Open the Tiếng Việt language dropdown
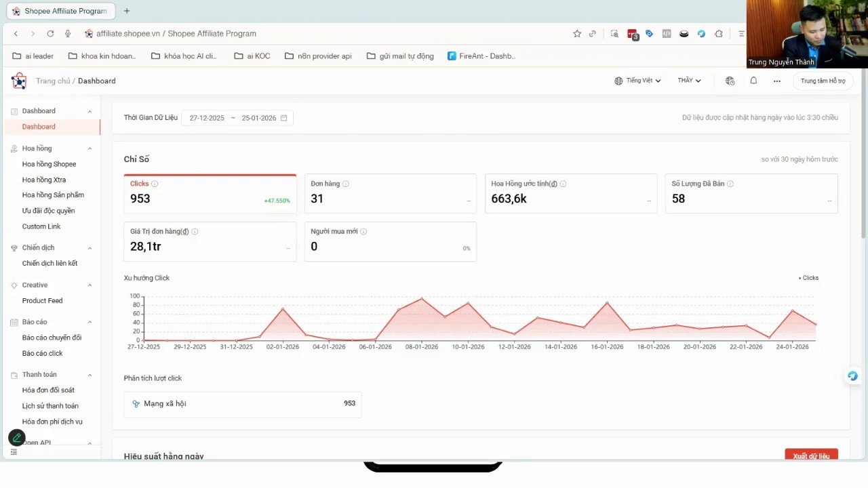Screen dimensions: 868x488 (637, 81)
